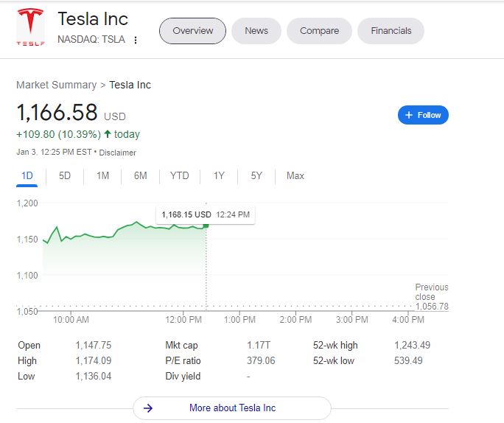
Task: Go to the Financials tab
Action: point(391,31)
